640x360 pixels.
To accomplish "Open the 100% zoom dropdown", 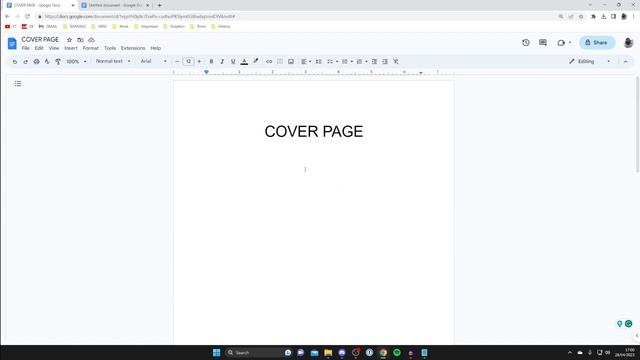I will pyautogui.click(x=76, y=62).
